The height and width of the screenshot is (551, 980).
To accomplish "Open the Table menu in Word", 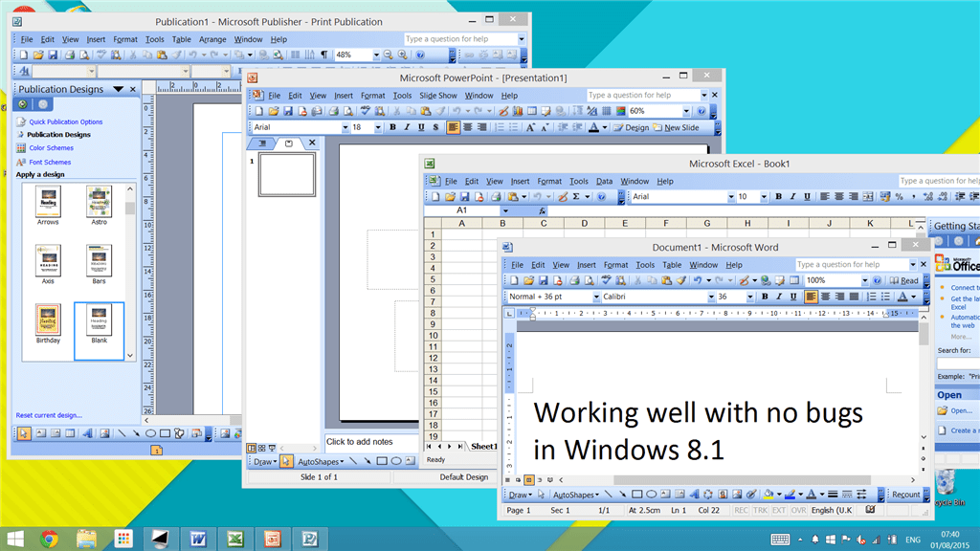I will click(672, 265).
